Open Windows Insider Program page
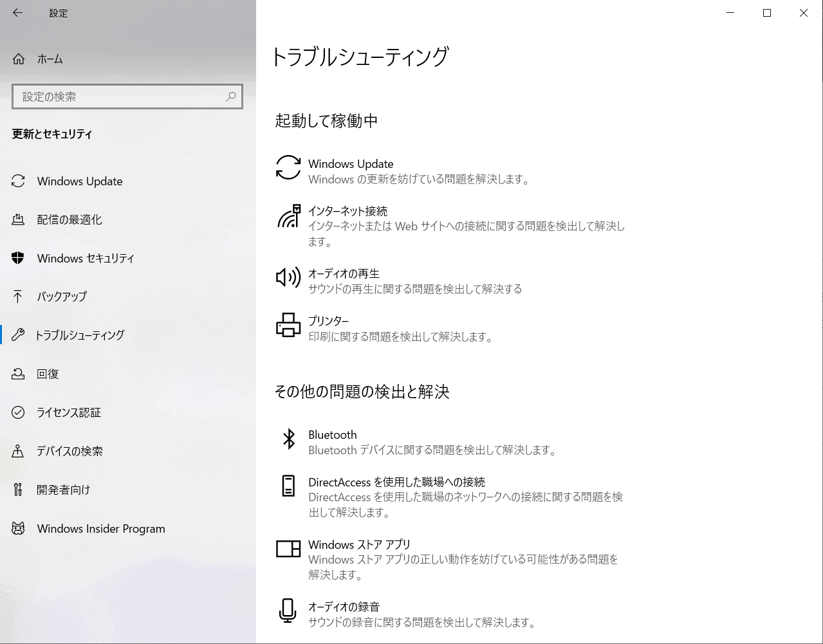This screenshot has height=644, width=823. tap(128, 529)
